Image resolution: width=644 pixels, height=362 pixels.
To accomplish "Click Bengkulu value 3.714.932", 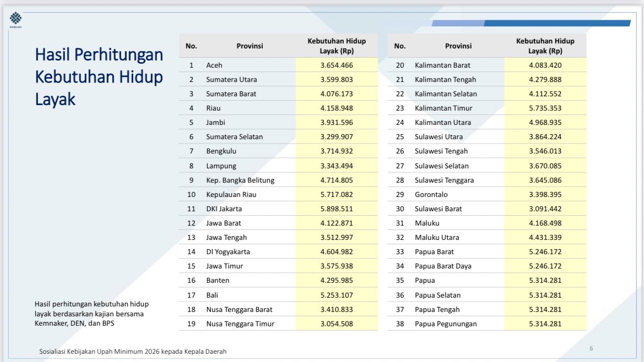I will coord(337,151).
